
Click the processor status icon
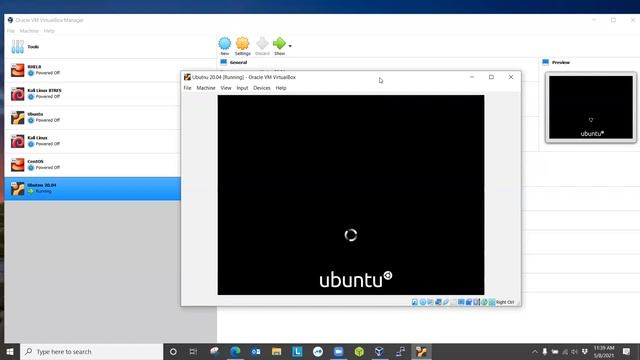[x=476, y=302]
